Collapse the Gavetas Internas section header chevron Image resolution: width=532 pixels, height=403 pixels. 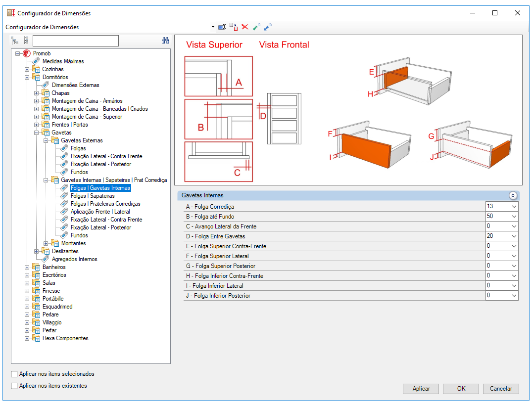(513, 196)
